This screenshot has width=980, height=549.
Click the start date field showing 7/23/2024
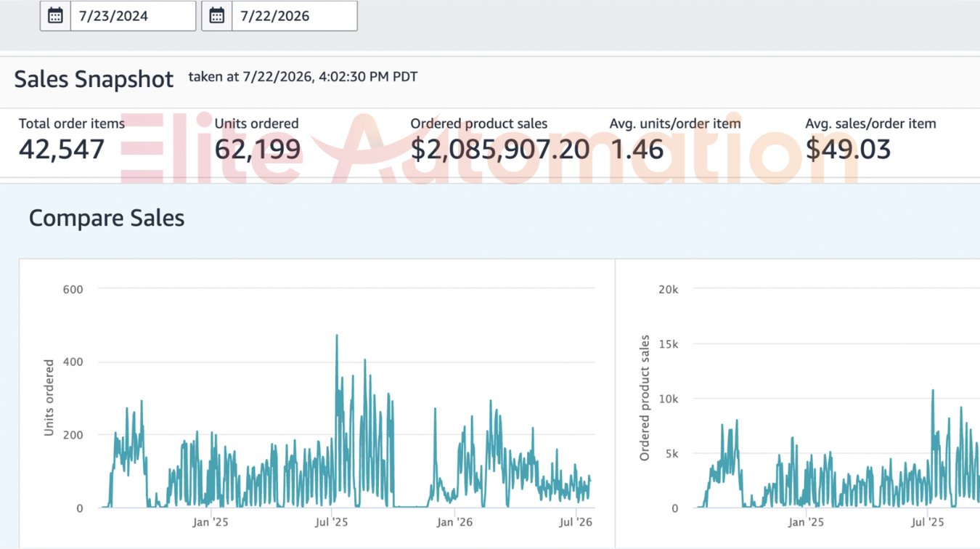click(133, 16)
